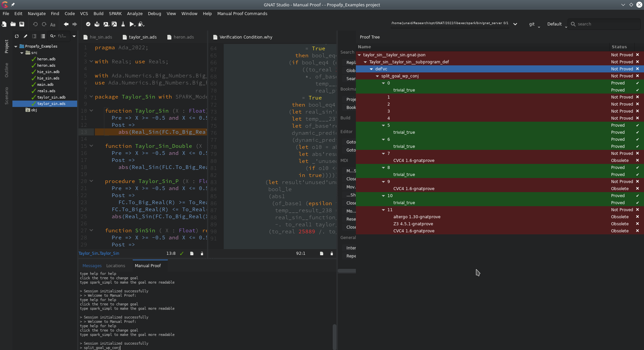Click the Project view filter field
The height and width of the screenshot is (350, 644).
[59, 36]
